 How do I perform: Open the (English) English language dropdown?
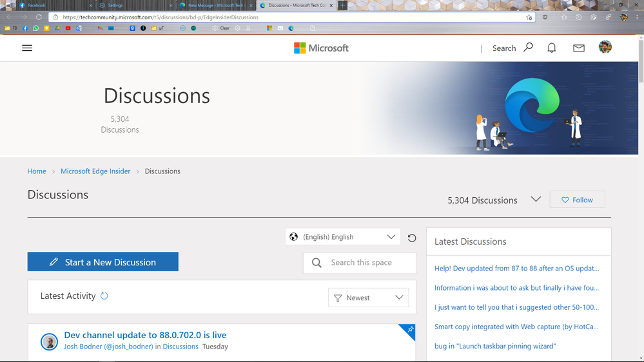tap(343, 237)
